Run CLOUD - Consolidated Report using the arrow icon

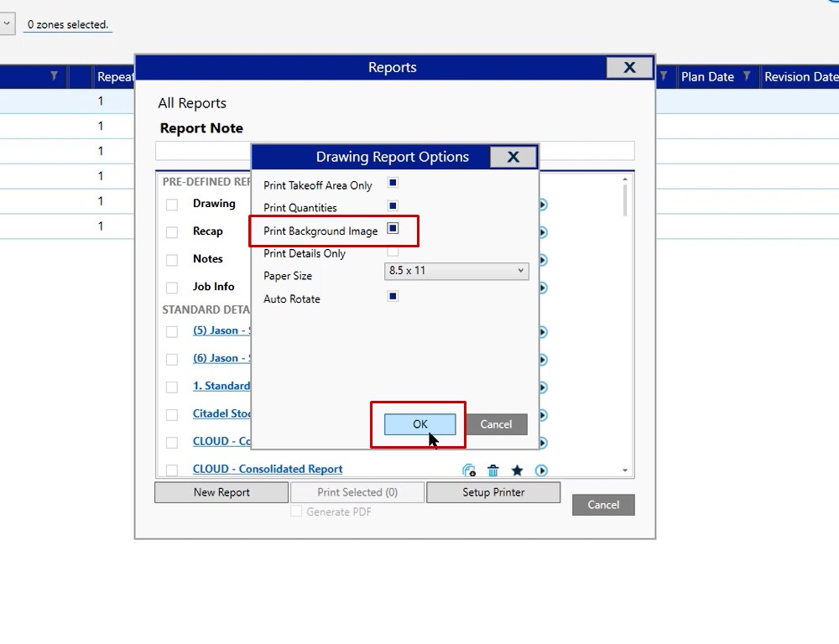(542, 470)
